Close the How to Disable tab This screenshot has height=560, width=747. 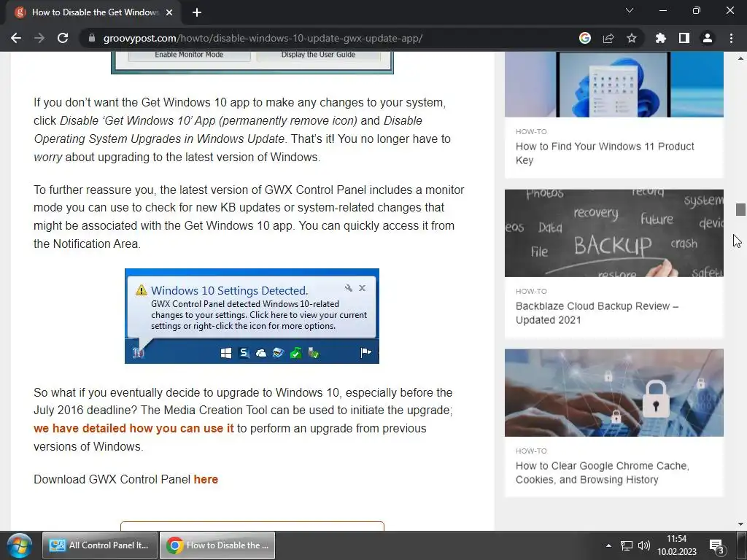pos(169,12)
